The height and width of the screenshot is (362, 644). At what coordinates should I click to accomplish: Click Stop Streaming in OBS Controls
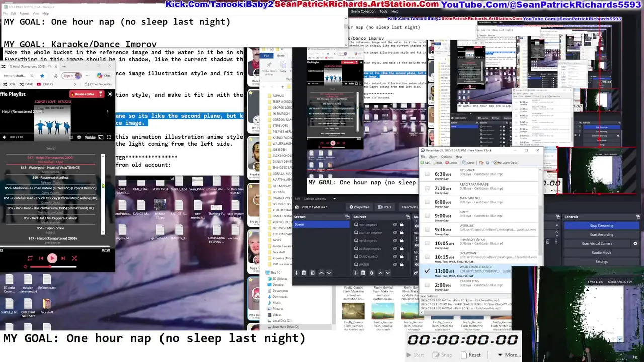coord(601,226)
